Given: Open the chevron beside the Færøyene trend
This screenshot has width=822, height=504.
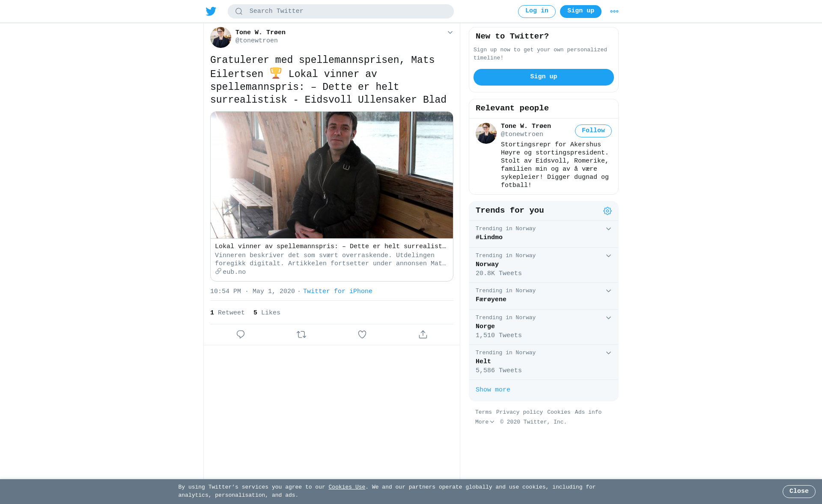Looking at the screenshot, I should tap(608, 291).
